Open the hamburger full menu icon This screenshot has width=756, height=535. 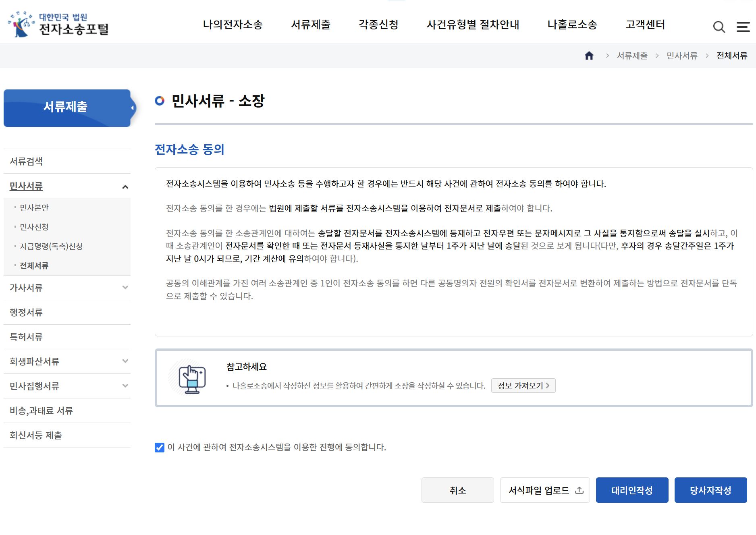[743, 27]
